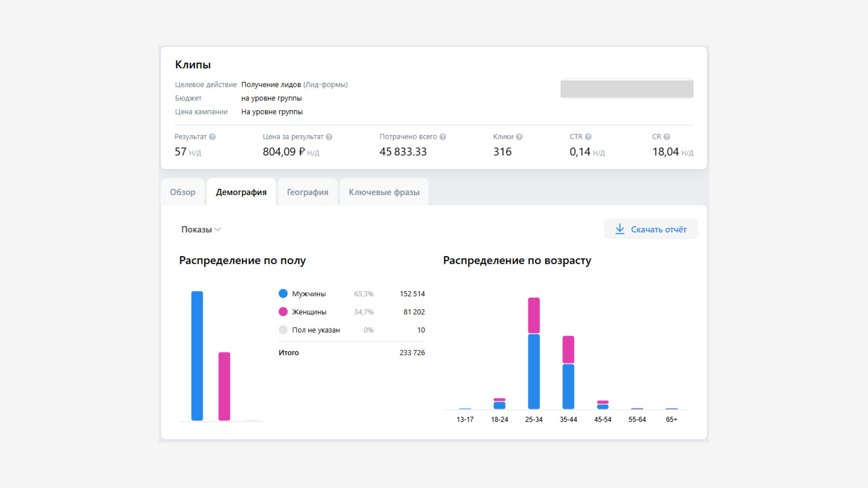Click the greyed-out button in campaign header

pos(627,89)
